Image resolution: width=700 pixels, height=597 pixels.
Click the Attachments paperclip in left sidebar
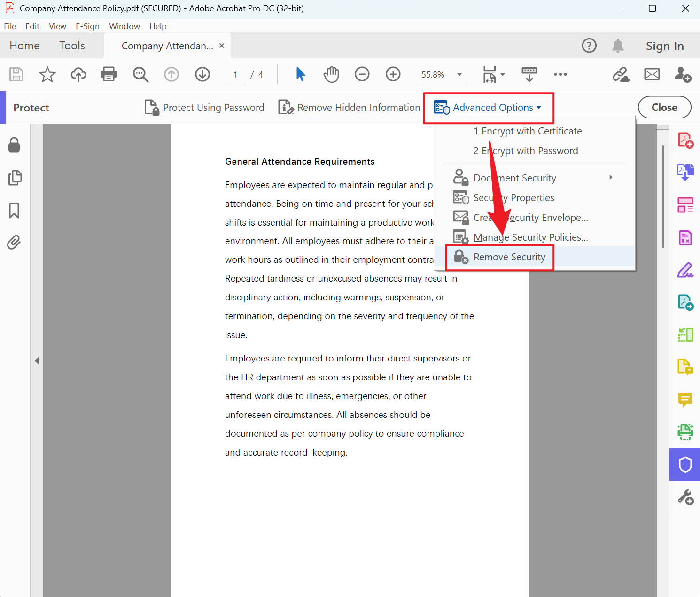[15, 243]
